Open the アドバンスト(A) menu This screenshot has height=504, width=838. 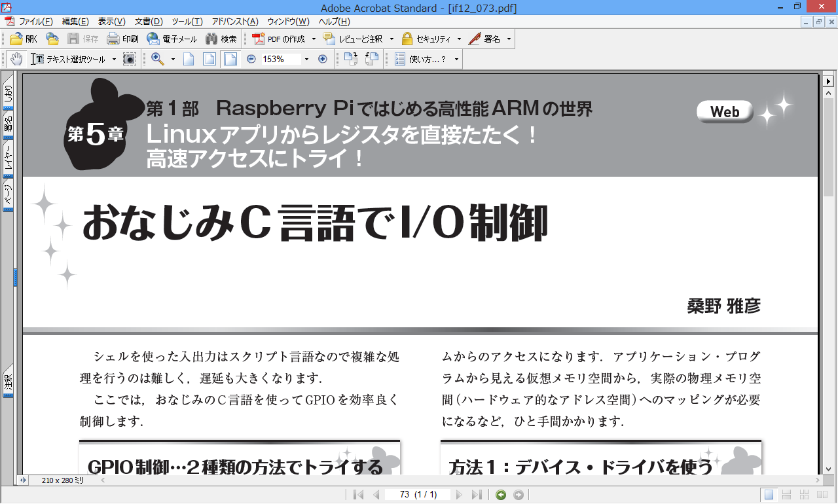pos(235,22)
